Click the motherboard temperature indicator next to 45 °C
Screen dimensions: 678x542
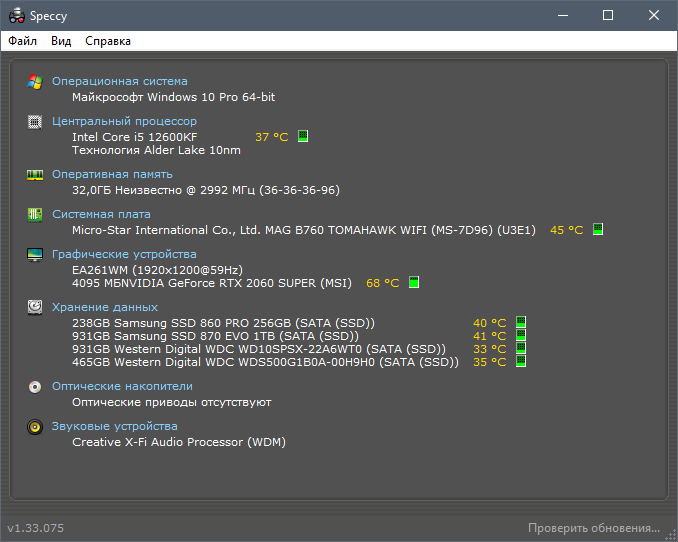(598, 229)
